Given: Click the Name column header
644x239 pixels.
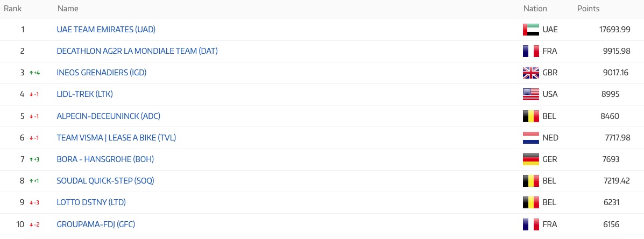Looking at the screenshot, I should 68,9.
